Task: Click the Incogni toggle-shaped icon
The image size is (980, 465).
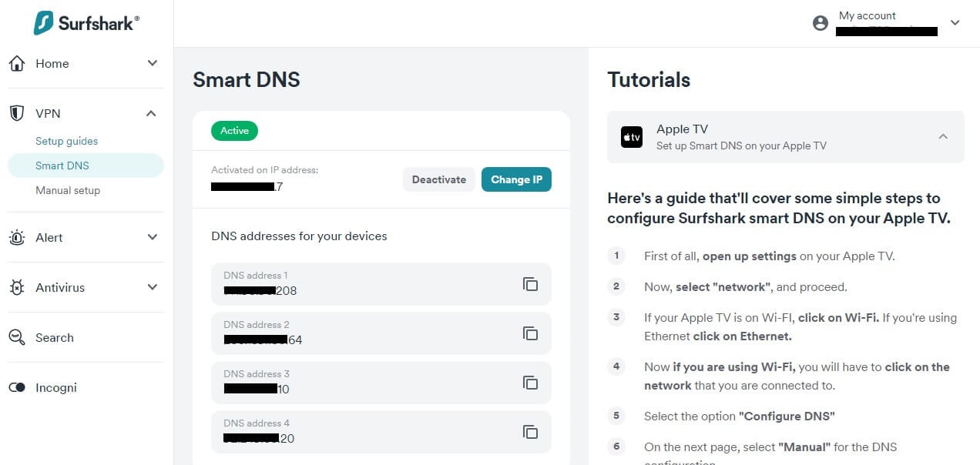Action: coord(17,387)
